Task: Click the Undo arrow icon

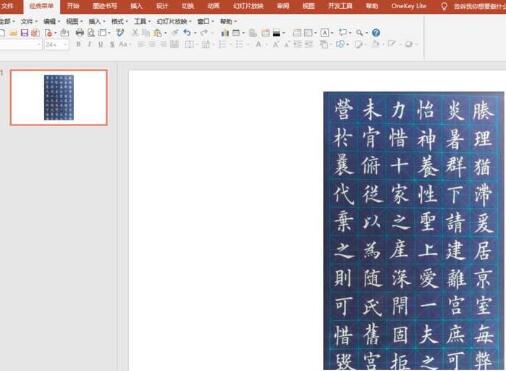Action: pos(187,33)
